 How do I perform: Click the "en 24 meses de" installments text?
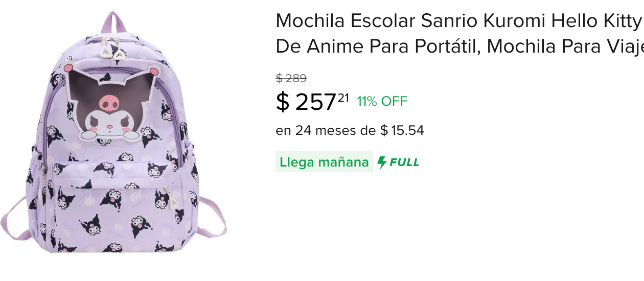pyautogui.click(x=326, y=131)
